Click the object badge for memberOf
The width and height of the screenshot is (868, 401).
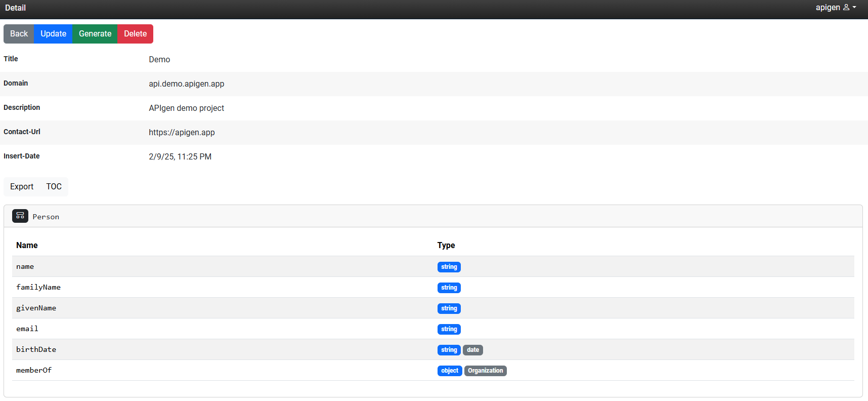[x=449, y=371]
